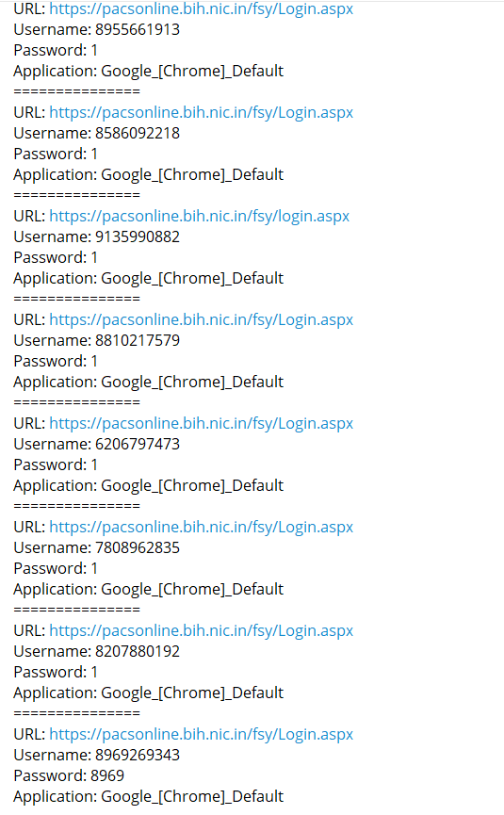Open the lowercase login.aspx pacsonline link
The height and width of the screenshot is (815, 504).
(x=200, y=216)
